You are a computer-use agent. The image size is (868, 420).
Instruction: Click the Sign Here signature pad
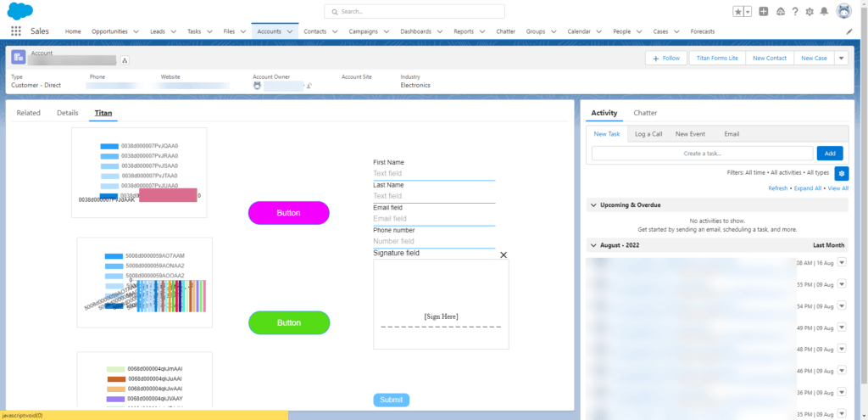click(441, 305)
